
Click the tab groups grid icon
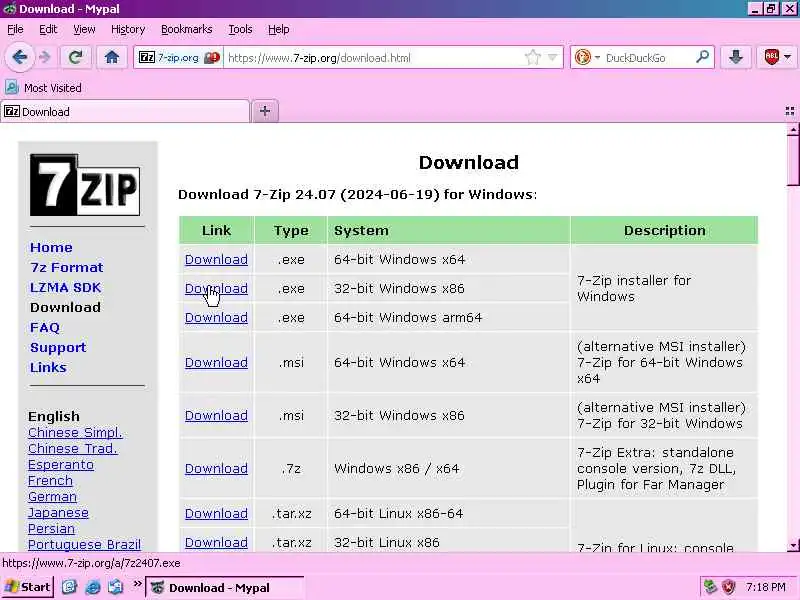pyautogui.click(x=789, y=111)
